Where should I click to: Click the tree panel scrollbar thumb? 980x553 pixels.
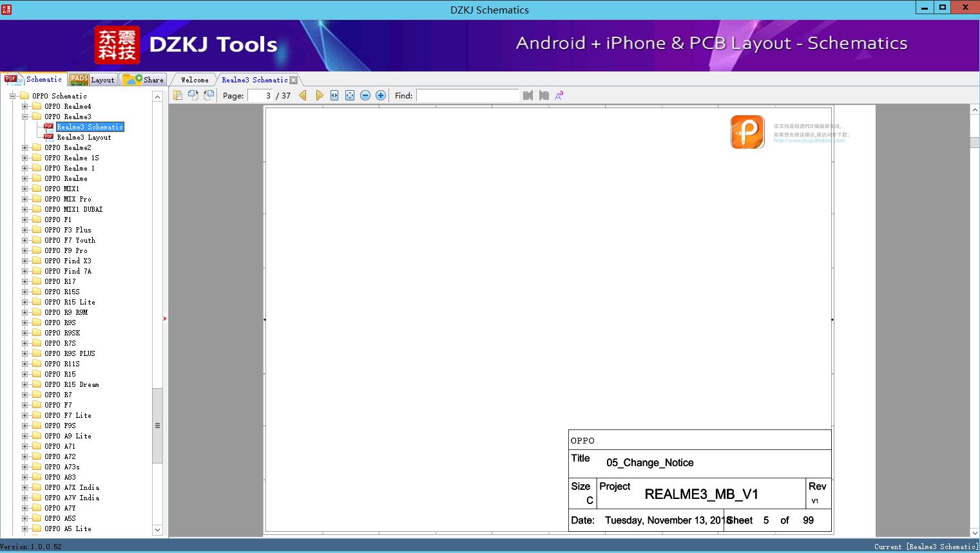click(157, 426)
